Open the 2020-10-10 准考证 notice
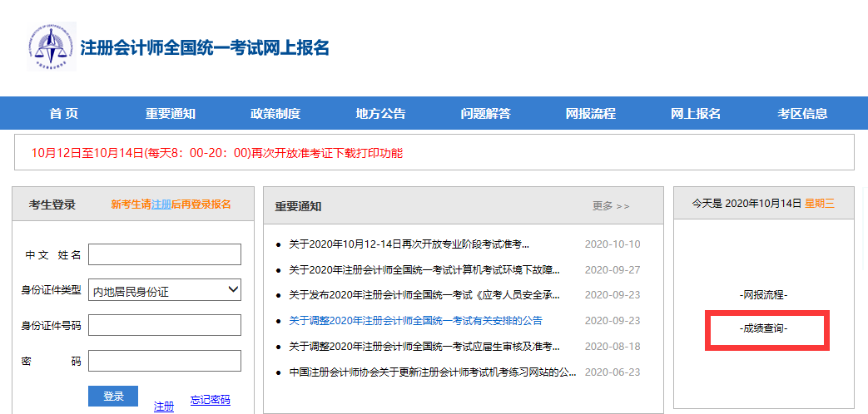The image size is (868, 414). (x=409, y=244)
